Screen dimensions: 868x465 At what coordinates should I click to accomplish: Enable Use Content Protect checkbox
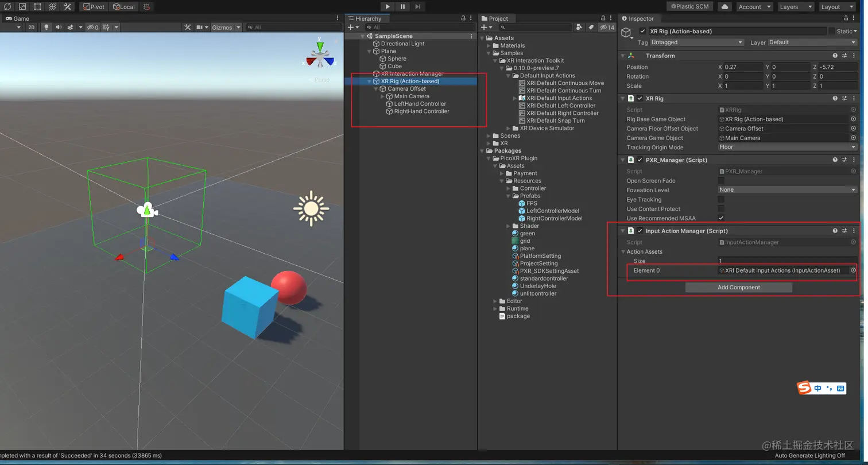(x=721, y=208)
